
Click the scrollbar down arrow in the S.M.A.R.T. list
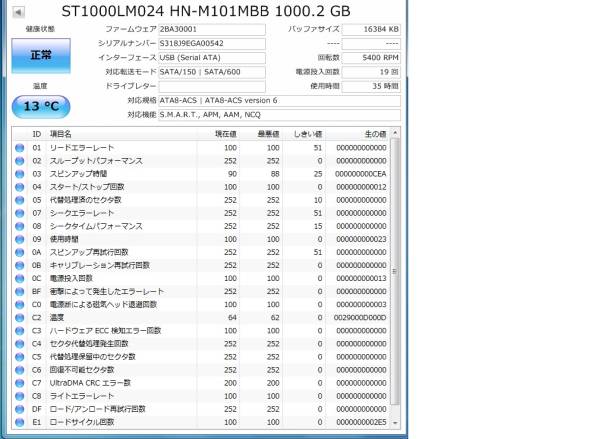(x=395, y=423)
